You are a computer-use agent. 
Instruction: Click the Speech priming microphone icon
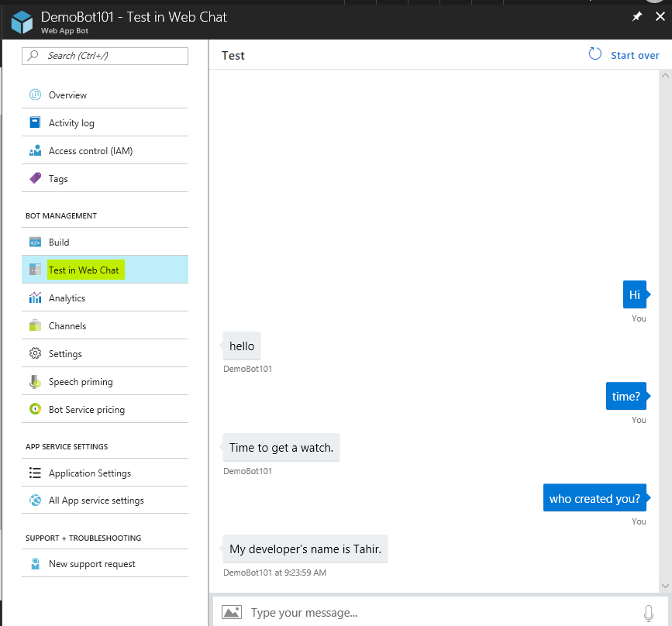(35, 382)
